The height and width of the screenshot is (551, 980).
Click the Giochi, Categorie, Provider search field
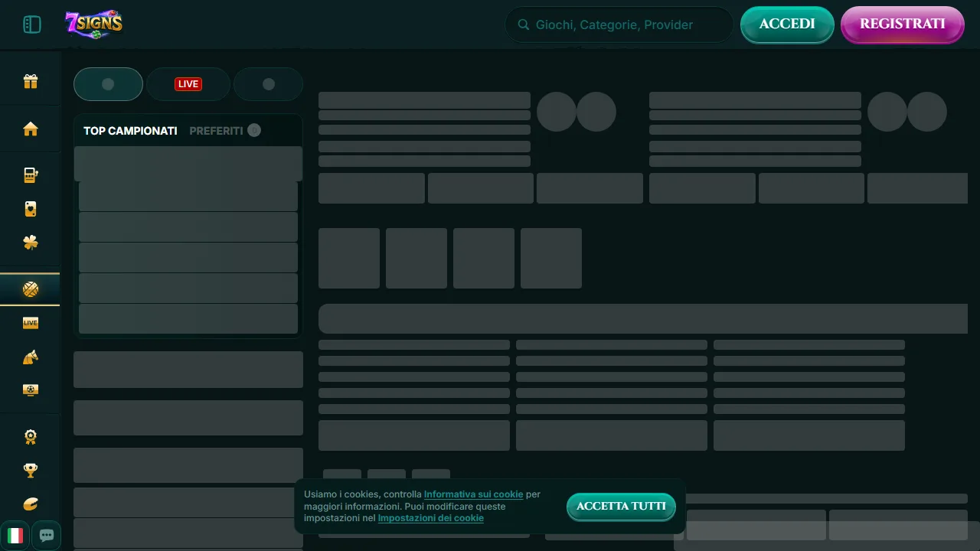click(x=619, y=24)
